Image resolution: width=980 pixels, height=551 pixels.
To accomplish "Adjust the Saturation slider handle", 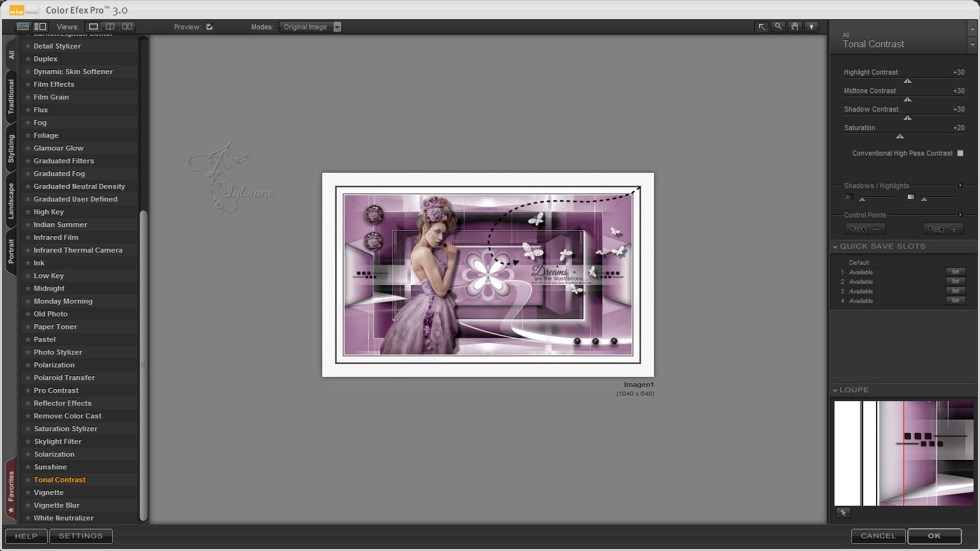I will click(x=900, y=136).
